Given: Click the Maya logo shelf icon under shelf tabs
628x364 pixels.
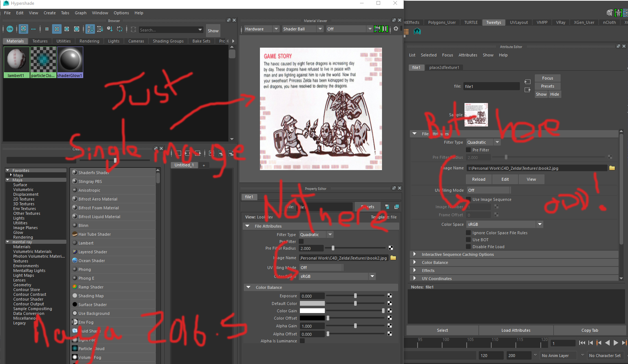Looking at the screenshot, I should click(x=417, y=32).
